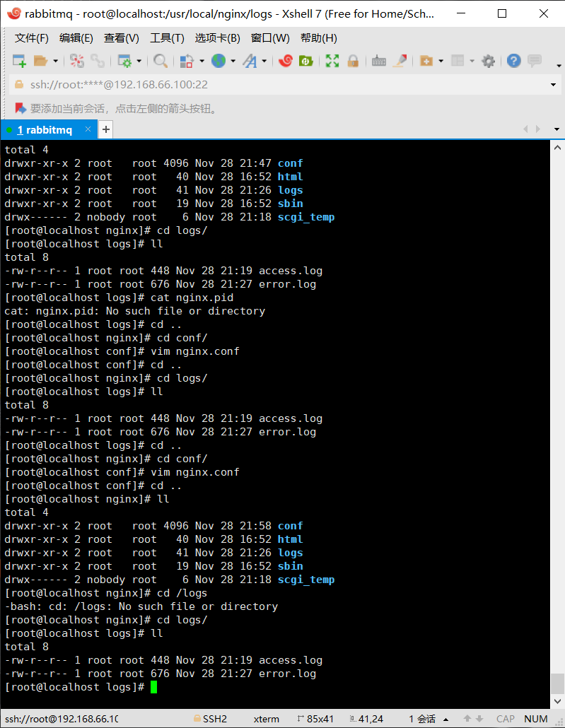The image size is (565, 728).
Task: Click terminal scrollbar up arrow
Action: (x=557, y=148)
